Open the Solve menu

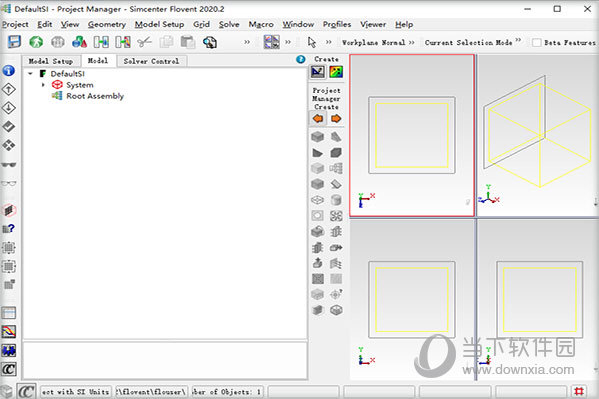coord(229,24)
